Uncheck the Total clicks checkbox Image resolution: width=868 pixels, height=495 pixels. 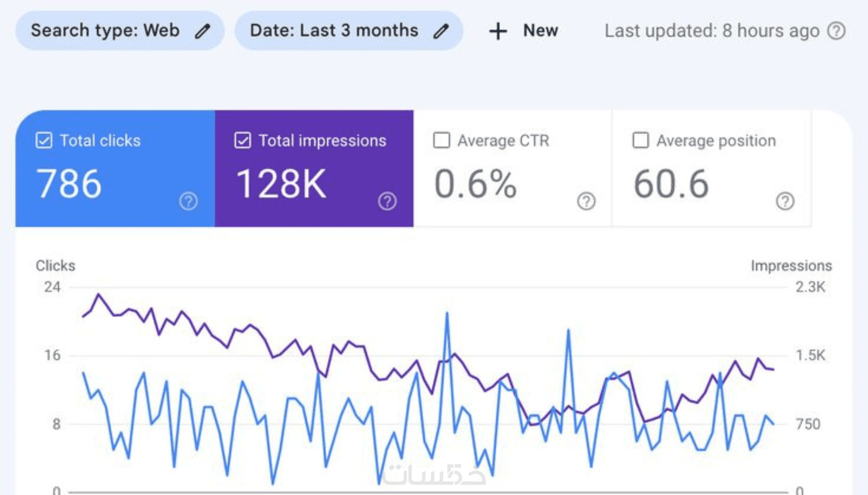click(44, 140)
